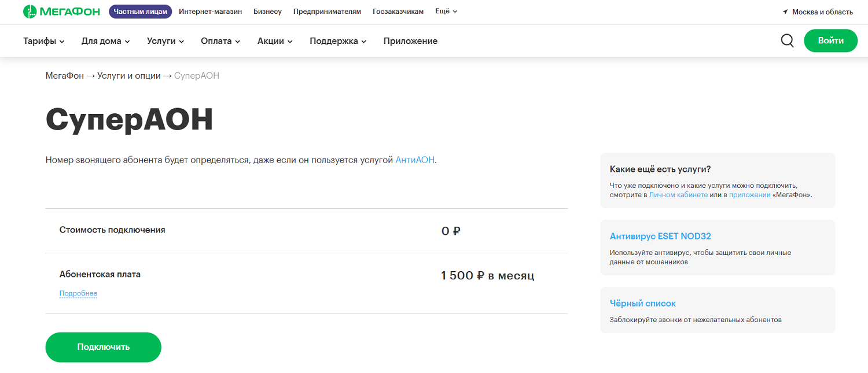This screenshot has height=373, width=868.
Task: Go to Интернет-магазин section
Action: 211,12
